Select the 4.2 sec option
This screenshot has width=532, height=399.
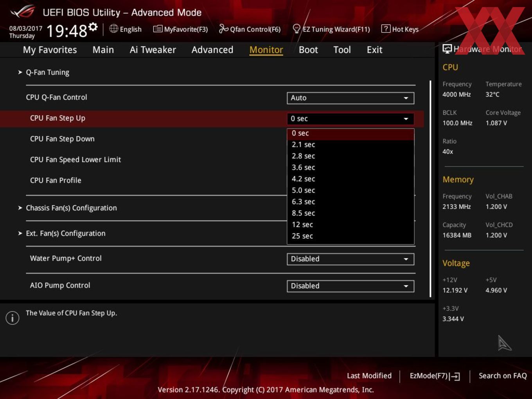point(350,179)
